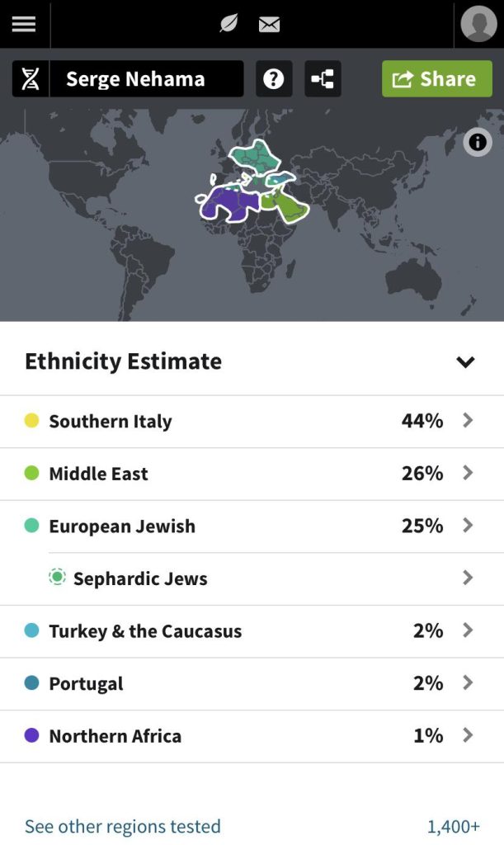Expand European Jewish details
Screen dimensions: 504x845
468,526
